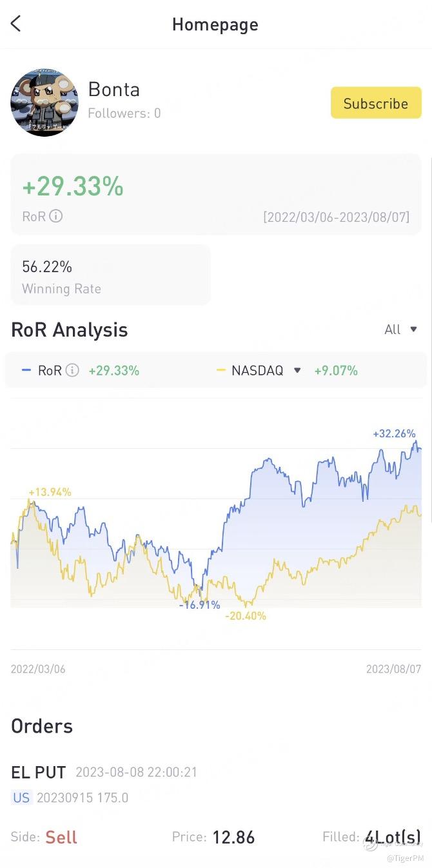Toggle the yellow NASDAQ legend marker
Screen dimensions: 432x868
click(x=221, y=370)
